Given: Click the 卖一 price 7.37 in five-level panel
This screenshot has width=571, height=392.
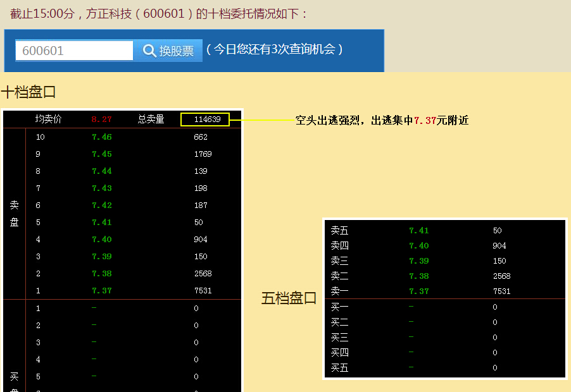Looking at the screenshot, I should coord(418,291).
